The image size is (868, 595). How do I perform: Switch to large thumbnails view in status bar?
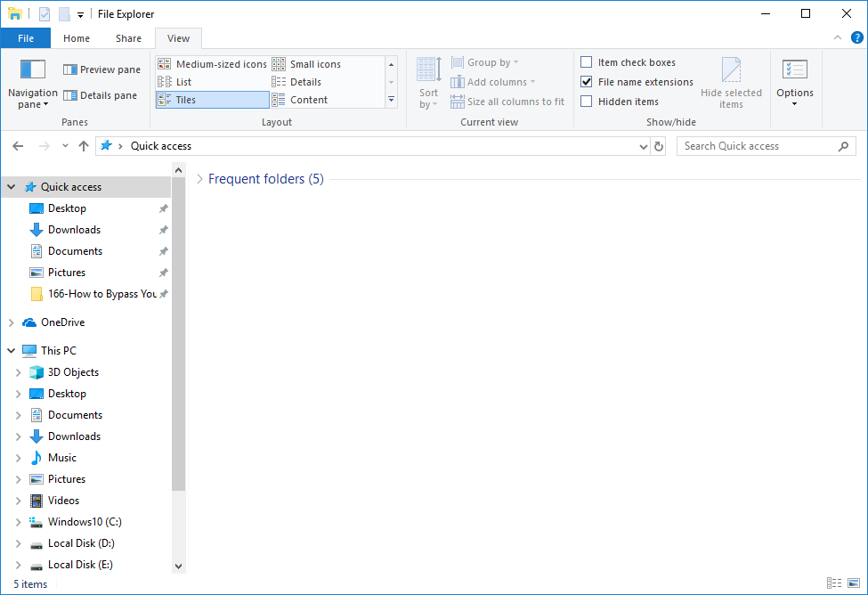[853, 583]
